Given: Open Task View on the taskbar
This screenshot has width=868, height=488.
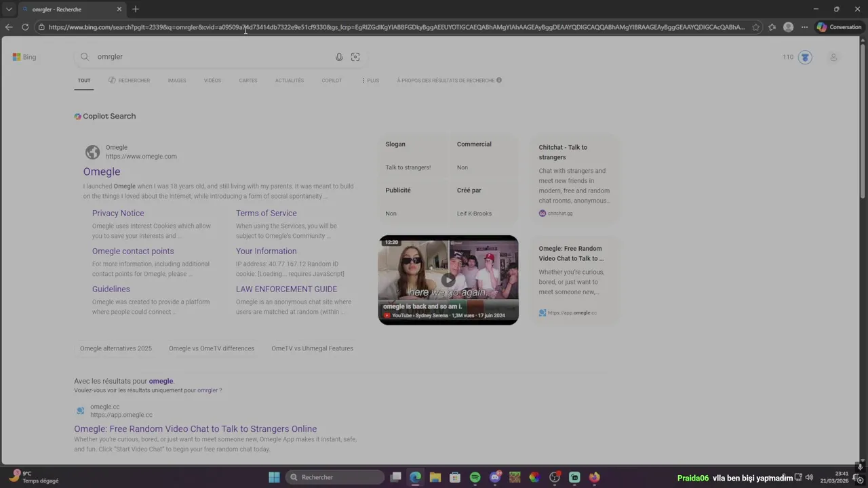Looking at the screenshot, I should coord(395,477).
